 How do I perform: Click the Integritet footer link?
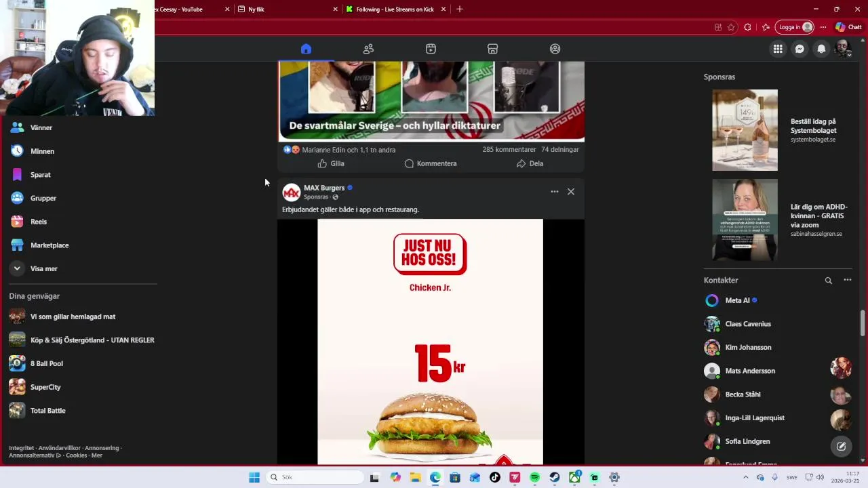tap(21, 448)
